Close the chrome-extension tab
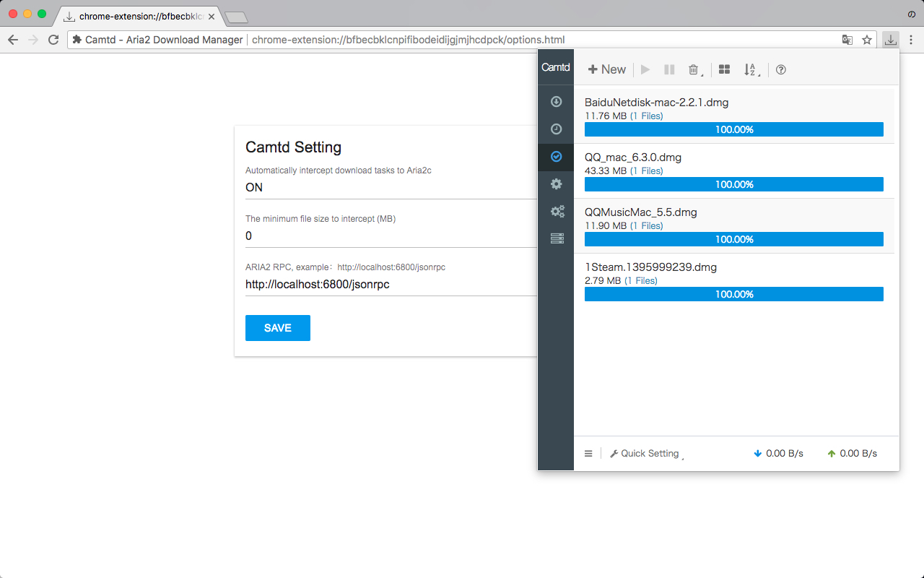The width and height of the screenshot is (924, 578). pos(212,15)
